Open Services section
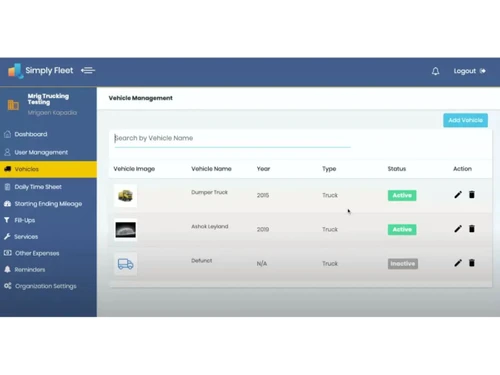This screenshot has height=375, width=500. click(26, 237)
